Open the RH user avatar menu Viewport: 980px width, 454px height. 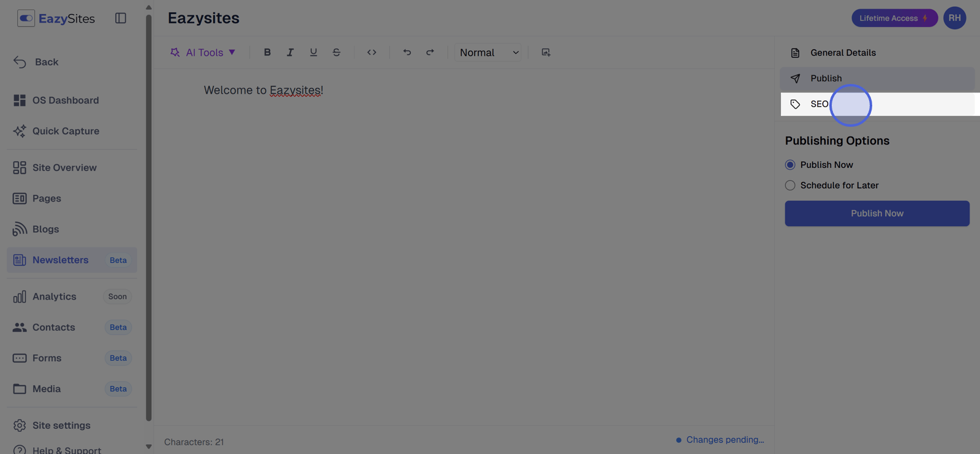pyautogui.click(x=954, y=18)
